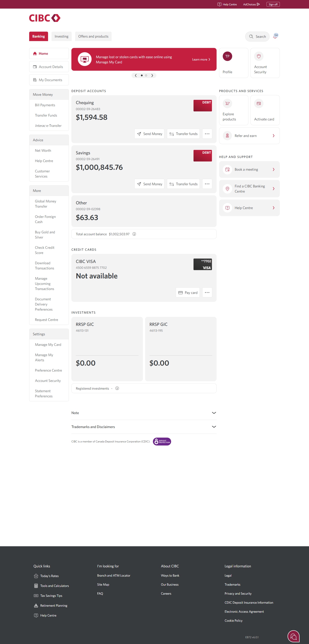This screenshot has width=309, height=644.
Task: Click the Explore products cart icon
Action: pyautogui.click(x=227, y=103)
